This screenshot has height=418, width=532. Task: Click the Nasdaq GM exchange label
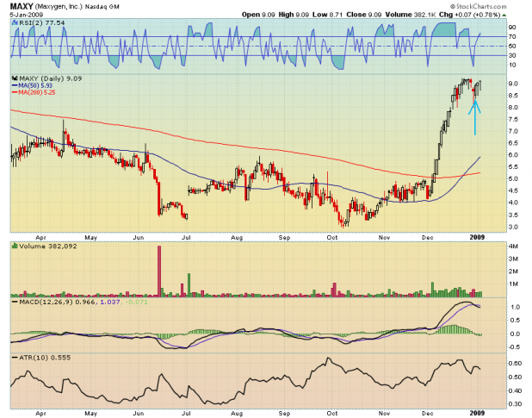click(x=102, y=7)
